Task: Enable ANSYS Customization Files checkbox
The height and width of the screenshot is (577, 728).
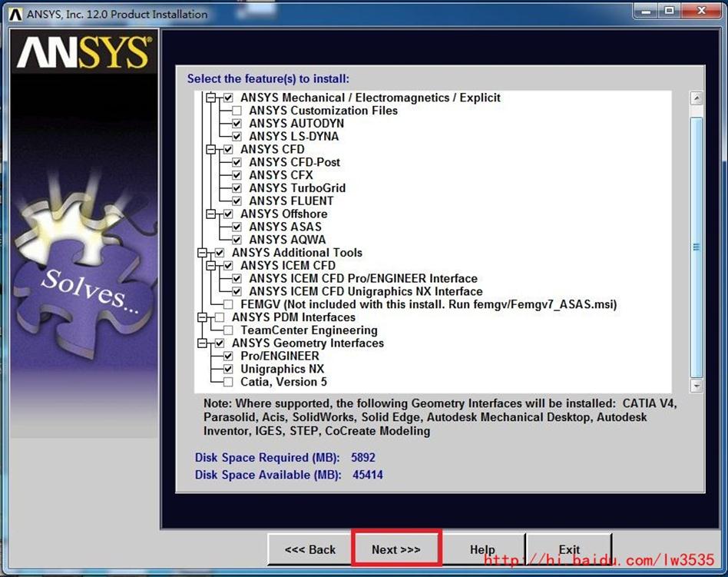Action: coord(237,111)
